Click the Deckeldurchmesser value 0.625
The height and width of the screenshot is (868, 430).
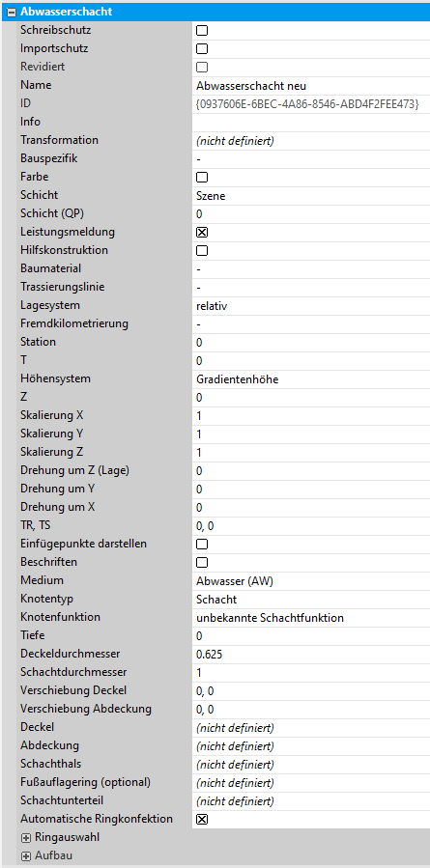pos(311,655)
